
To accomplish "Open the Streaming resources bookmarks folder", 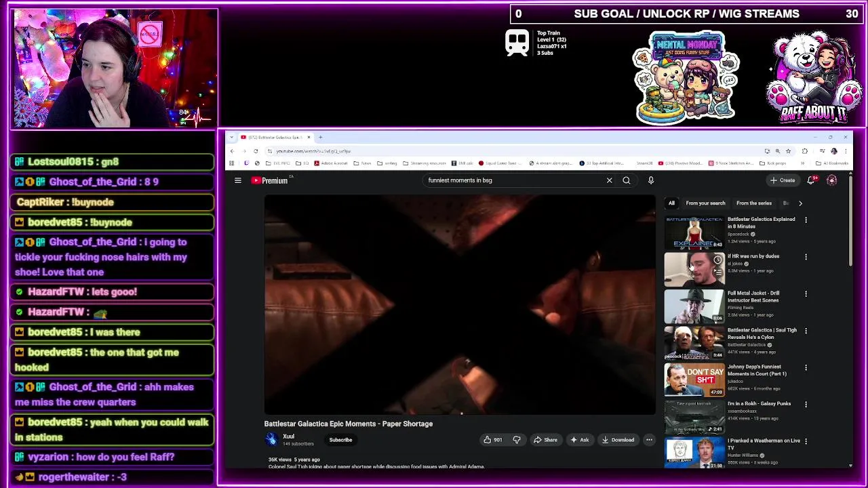I will tap(425, 163).
